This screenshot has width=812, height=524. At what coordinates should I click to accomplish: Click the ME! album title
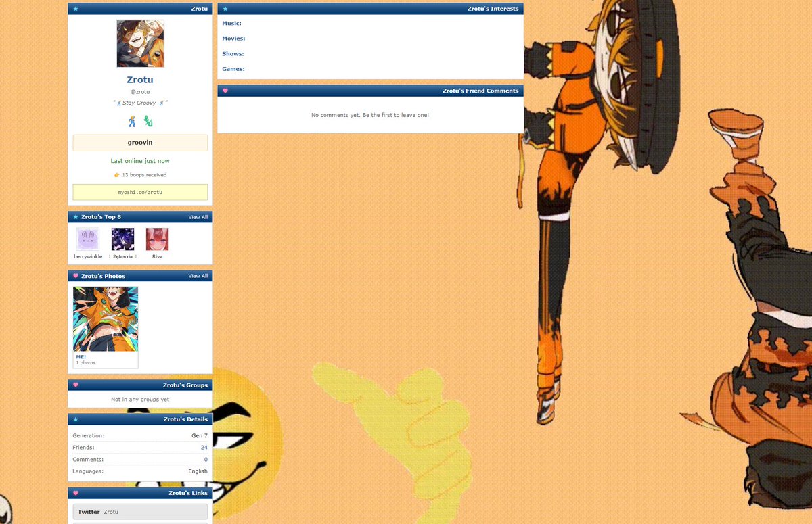pos(81,357)
